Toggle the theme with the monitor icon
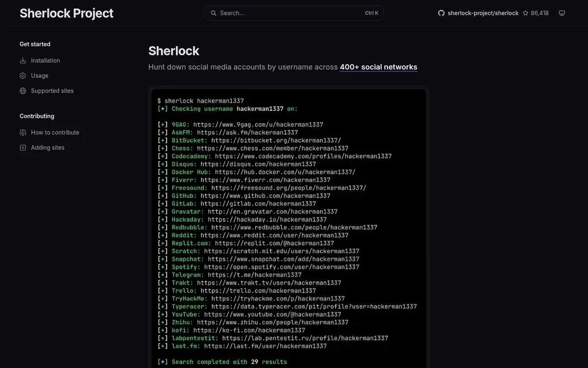588x368 pixels. (x=562, y=13)
